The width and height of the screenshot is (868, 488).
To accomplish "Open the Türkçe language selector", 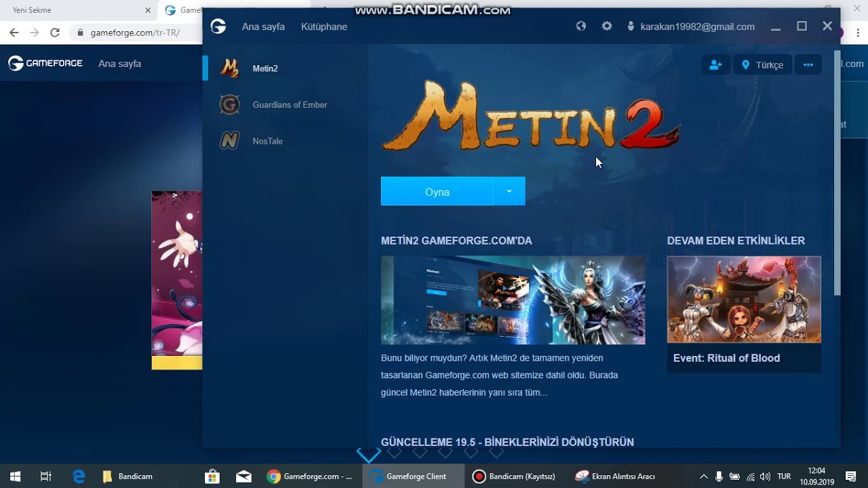I will (x=763, y=65).
